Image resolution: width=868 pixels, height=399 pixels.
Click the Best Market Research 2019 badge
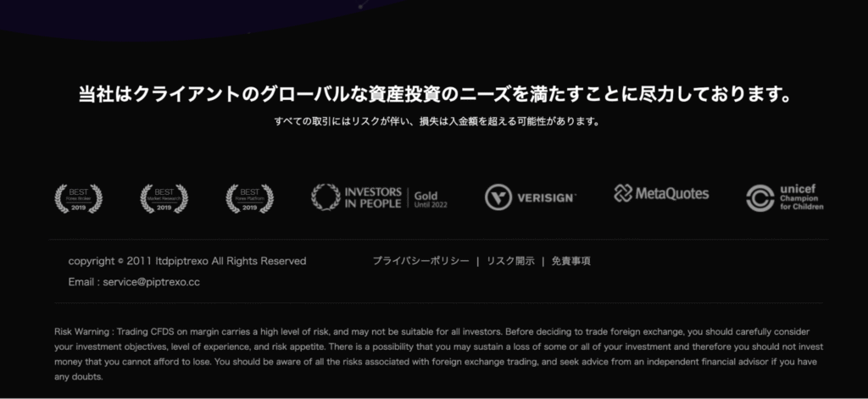[x=164, y=199]
